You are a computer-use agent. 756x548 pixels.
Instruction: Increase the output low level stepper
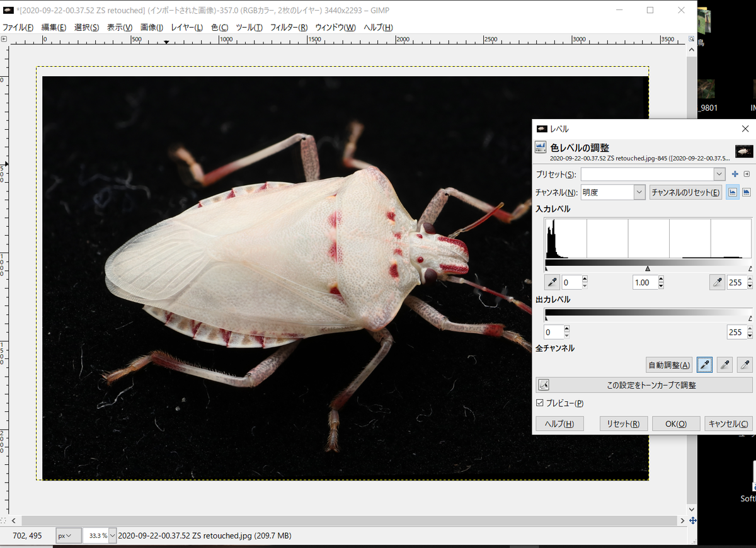tap(566, 328)
